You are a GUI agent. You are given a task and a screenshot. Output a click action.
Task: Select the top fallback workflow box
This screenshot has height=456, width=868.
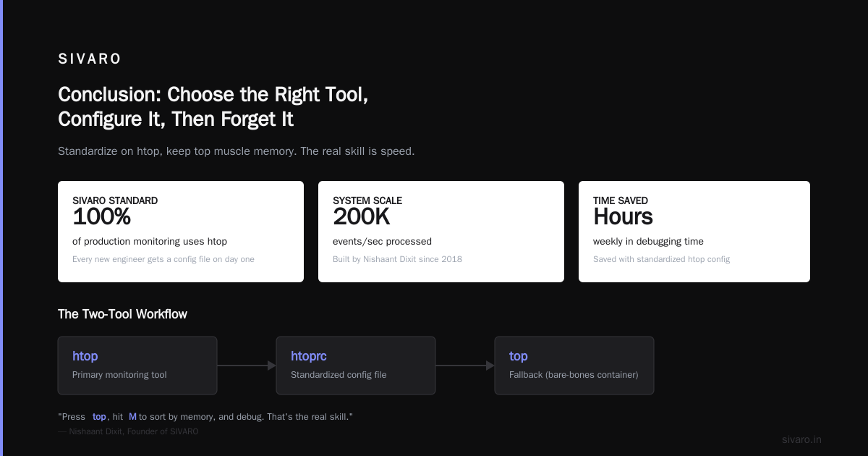coord(574,366)
